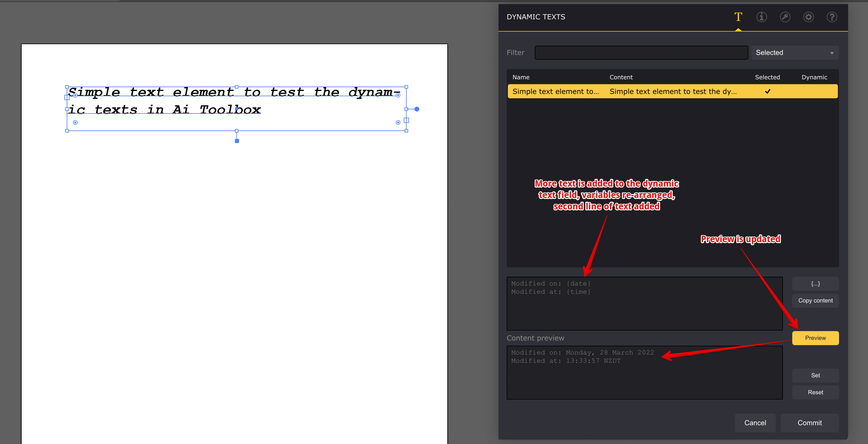Copy content using the Copy content button
Screen dimensions: 868x444
click(x=815, y=300)
